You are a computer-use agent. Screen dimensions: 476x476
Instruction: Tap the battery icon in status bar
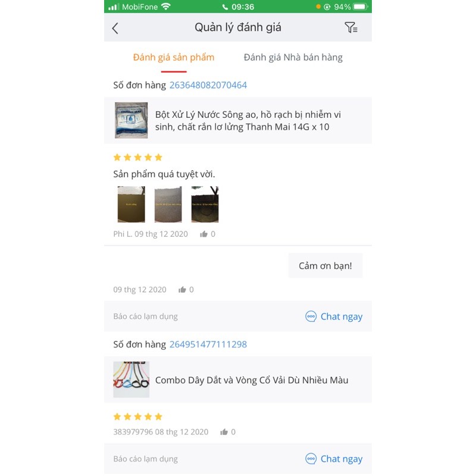click(361, 7)
